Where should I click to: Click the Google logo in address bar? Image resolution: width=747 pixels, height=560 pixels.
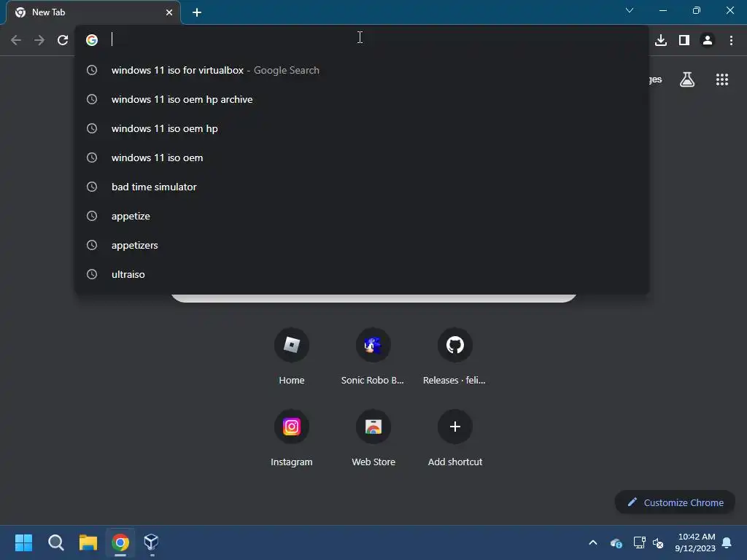[x=92, y=40]
